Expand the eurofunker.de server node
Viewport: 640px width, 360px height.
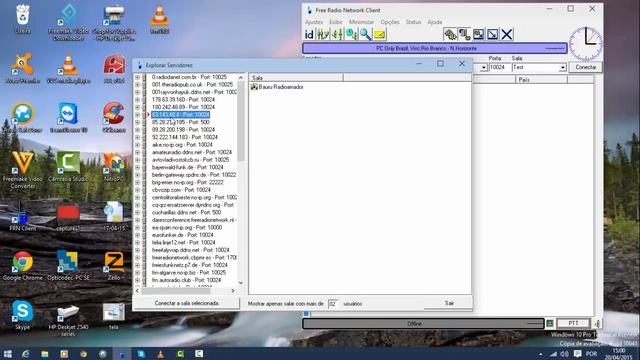click(138, 235)
